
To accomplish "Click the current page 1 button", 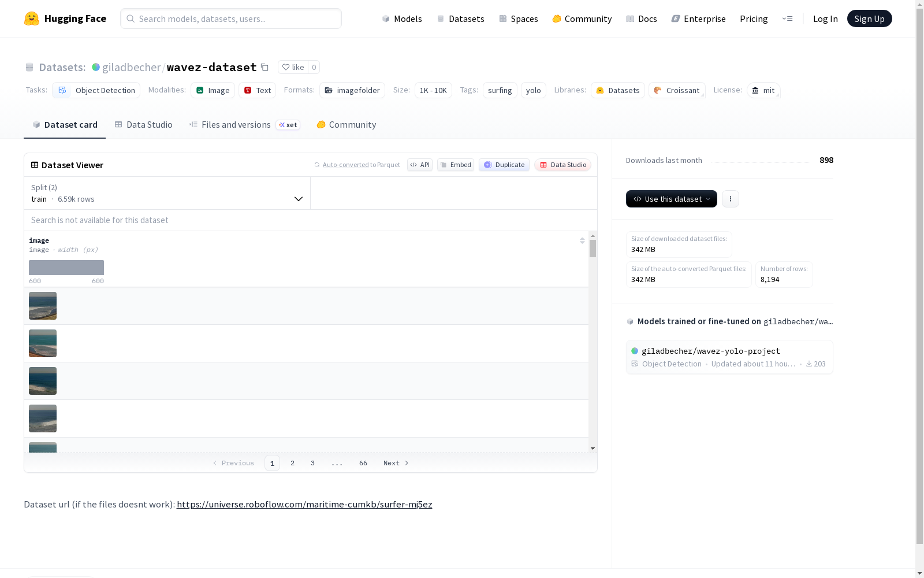I will tap(272, 463).
